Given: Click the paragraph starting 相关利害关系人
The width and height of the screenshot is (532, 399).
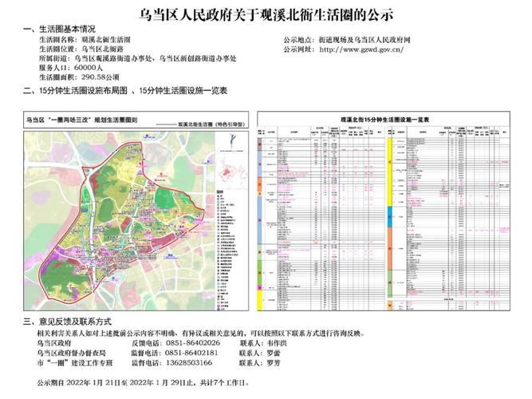Looking at the screenshot, I should pos(201,333).
